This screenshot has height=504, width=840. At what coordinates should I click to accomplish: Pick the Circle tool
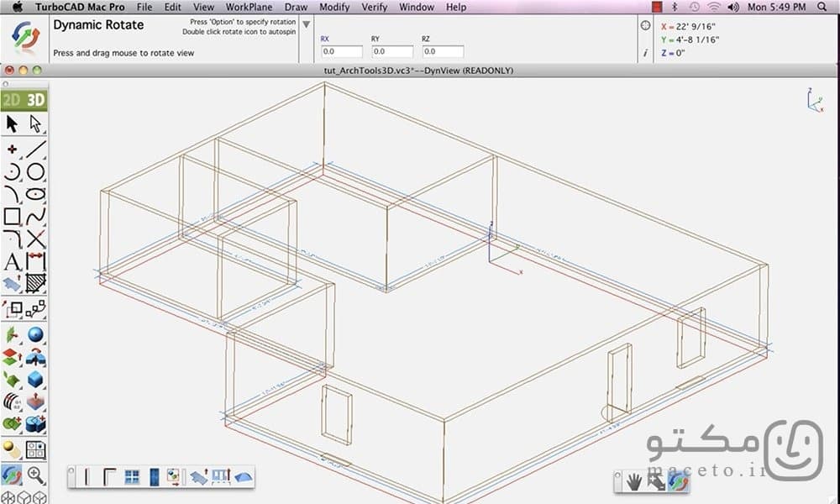coord(35,172)
